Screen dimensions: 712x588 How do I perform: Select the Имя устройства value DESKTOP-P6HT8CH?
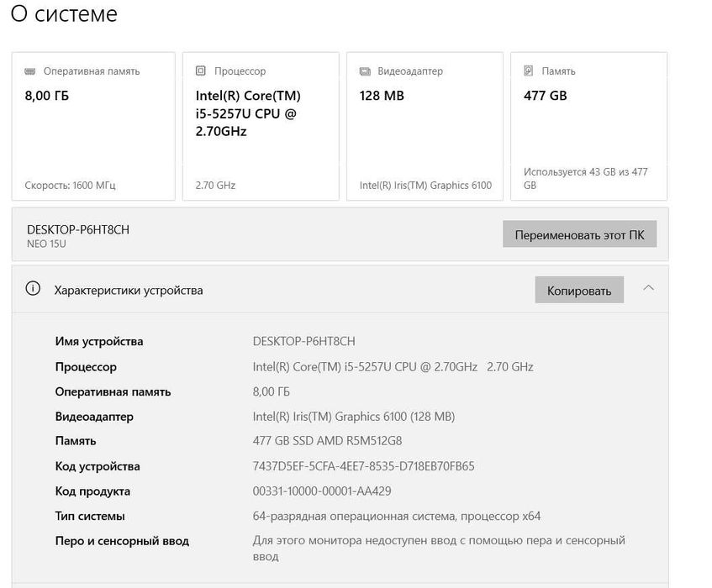pyautogui.click(x=303, y=341)
